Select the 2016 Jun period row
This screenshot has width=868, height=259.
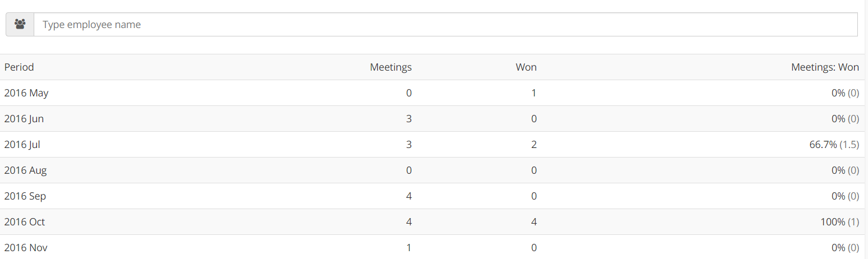(x=432, y=119)
